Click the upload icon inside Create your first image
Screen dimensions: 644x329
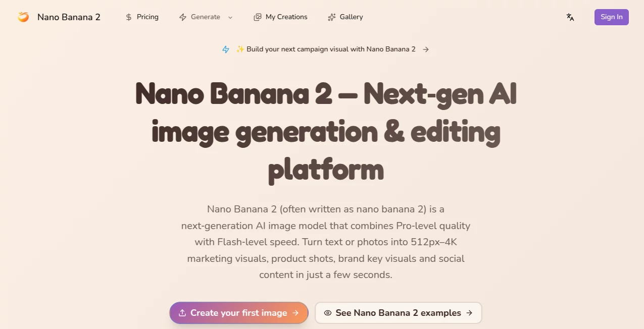[x=184, y=313]
